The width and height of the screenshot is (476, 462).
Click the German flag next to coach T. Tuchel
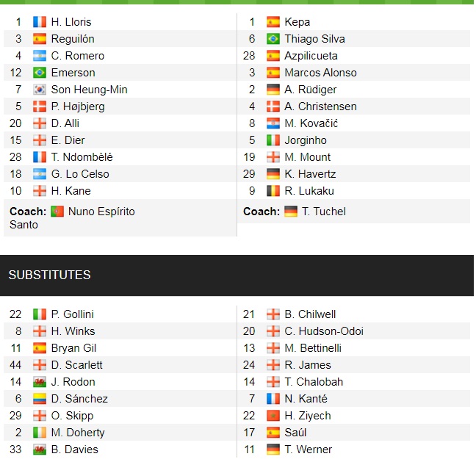point(291,212)
